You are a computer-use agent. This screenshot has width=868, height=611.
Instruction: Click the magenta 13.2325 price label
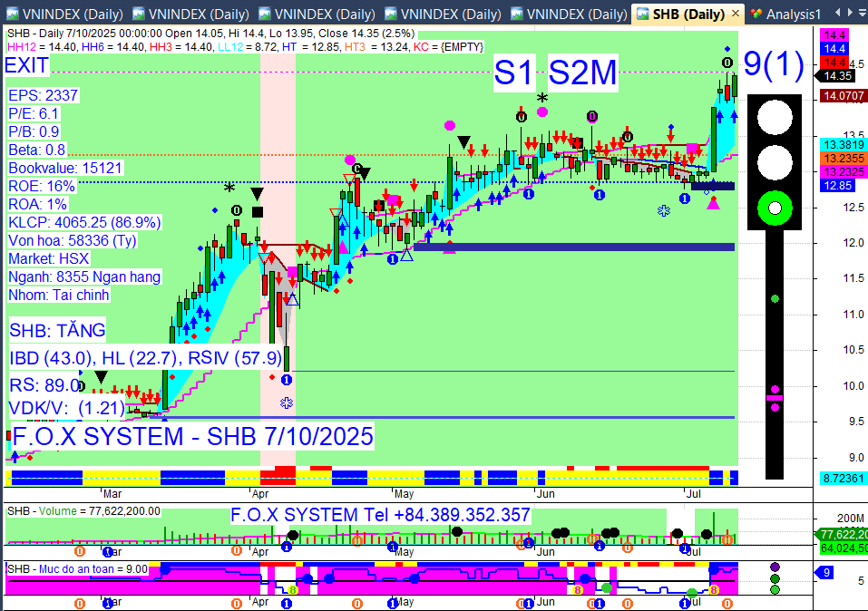[844, 171]
